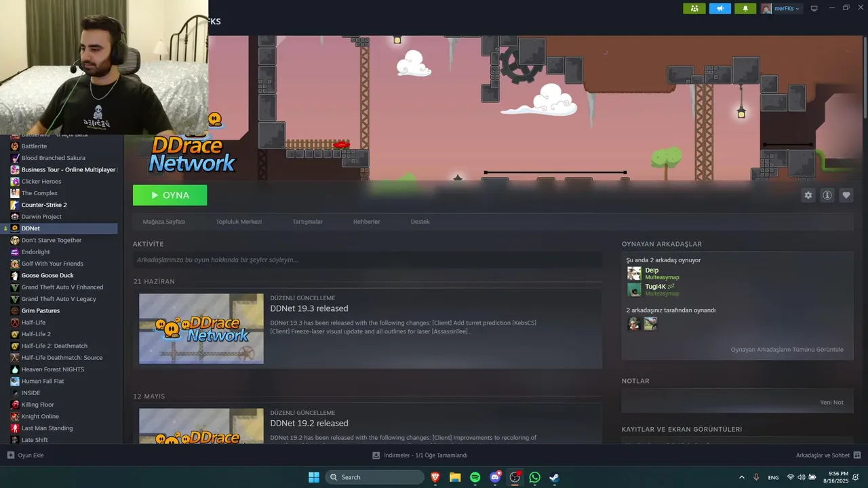Open the green bell notifications button
The image size is (868, 488).
click(x=745, y=8)
